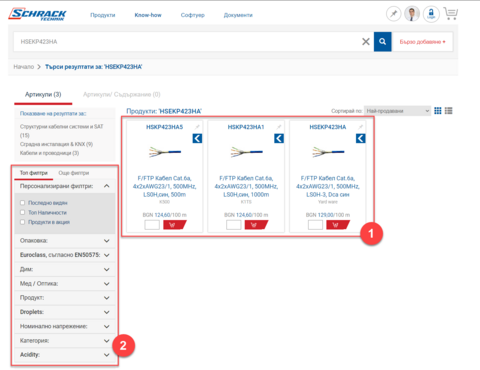
Task: Switch to list view icon
Action: click(x=449, y=111)
